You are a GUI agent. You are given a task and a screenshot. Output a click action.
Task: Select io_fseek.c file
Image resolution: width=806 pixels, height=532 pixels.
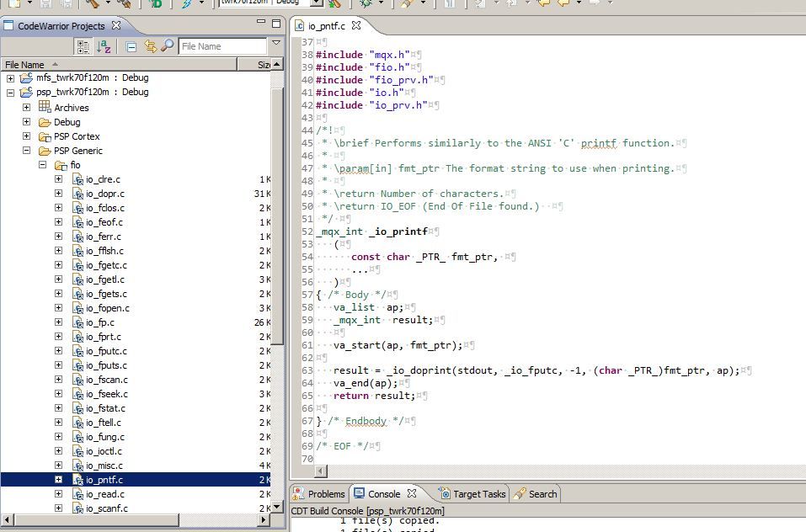tap(107, 395)
